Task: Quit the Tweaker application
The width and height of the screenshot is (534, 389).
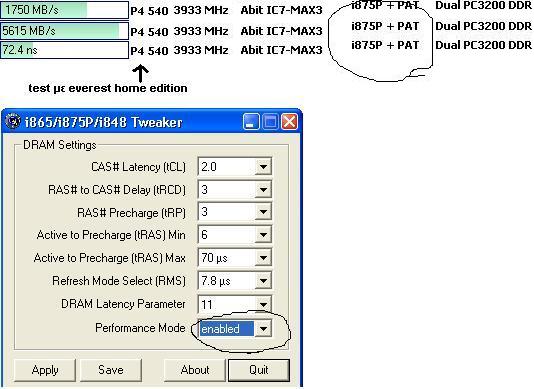Action: [259, 370]
